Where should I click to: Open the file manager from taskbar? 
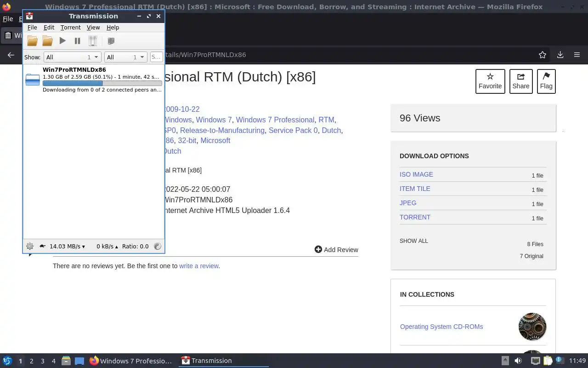click(x=66, y=361)
